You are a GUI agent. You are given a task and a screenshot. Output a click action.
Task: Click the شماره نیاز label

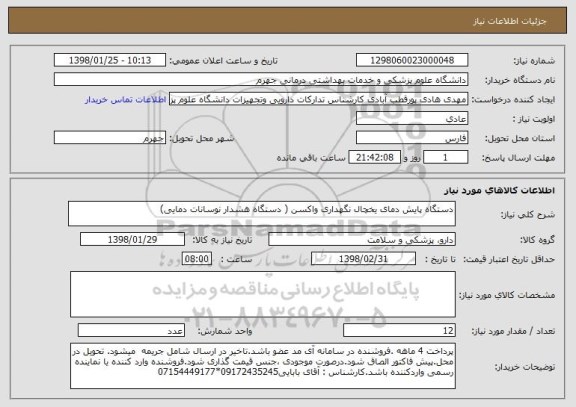tap(534, 61)
